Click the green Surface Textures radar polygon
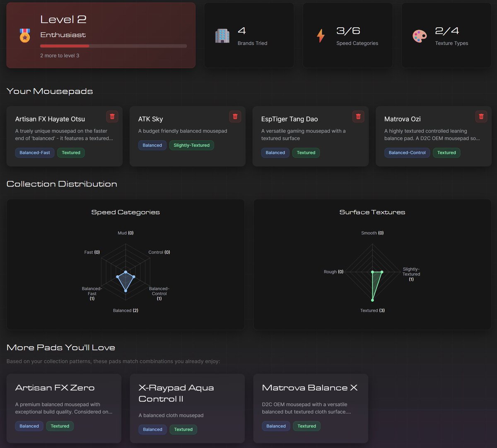Viewport: 497px width, 448px height. pyautogui.click(x=375, y=282)
